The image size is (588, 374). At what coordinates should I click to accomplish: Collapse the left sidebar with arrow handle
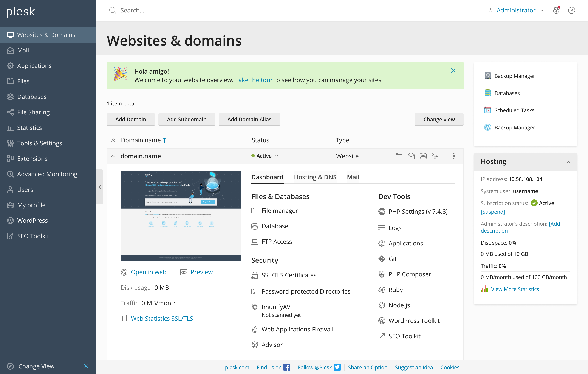tap(100, 187)
